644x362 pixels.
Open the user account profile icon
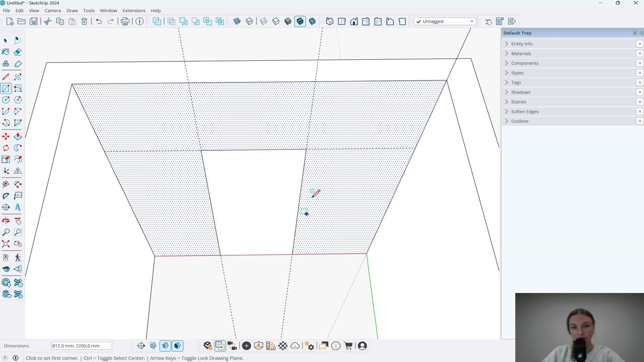click(362, 345)
